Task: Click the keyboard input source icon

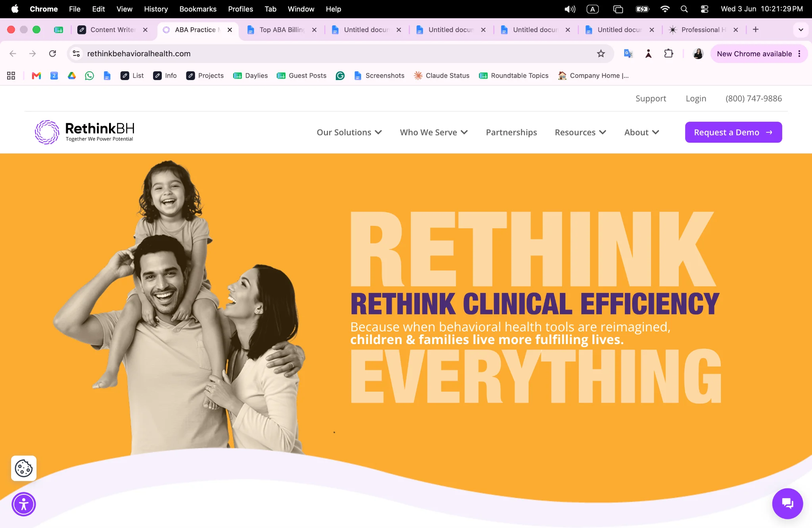Action: [x=593, y=9]
